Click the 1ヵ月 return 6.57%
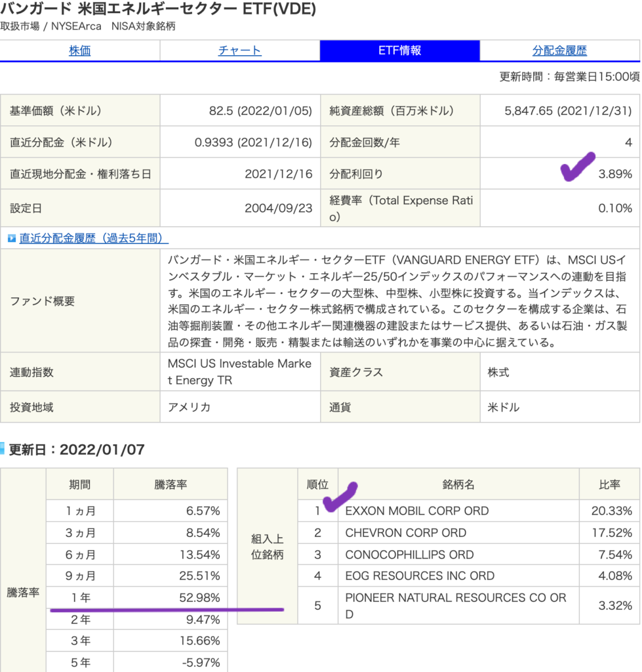 [203, 511]
